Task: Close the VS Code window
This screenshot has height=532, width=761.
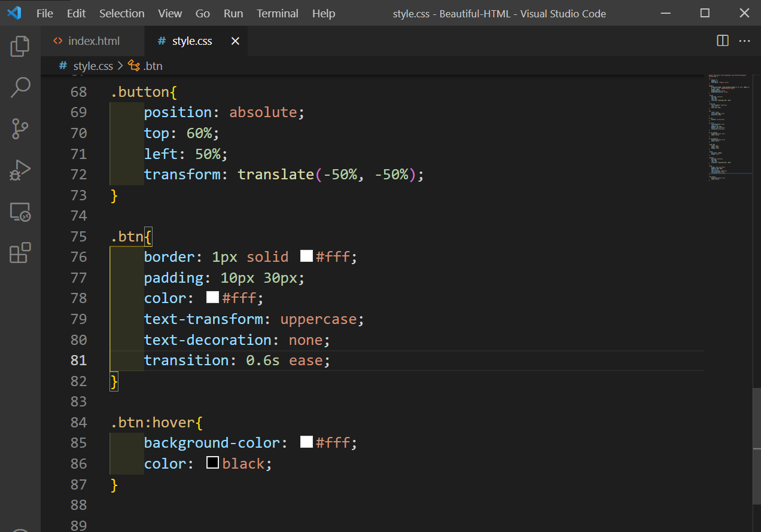Action: 744,13
